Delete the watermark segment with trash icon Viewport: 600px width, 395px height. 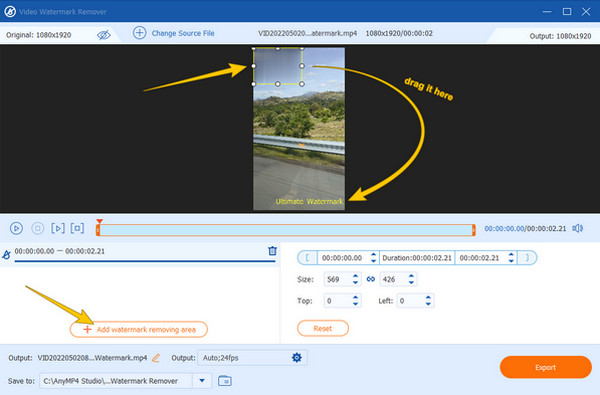(x=272, y=251)
